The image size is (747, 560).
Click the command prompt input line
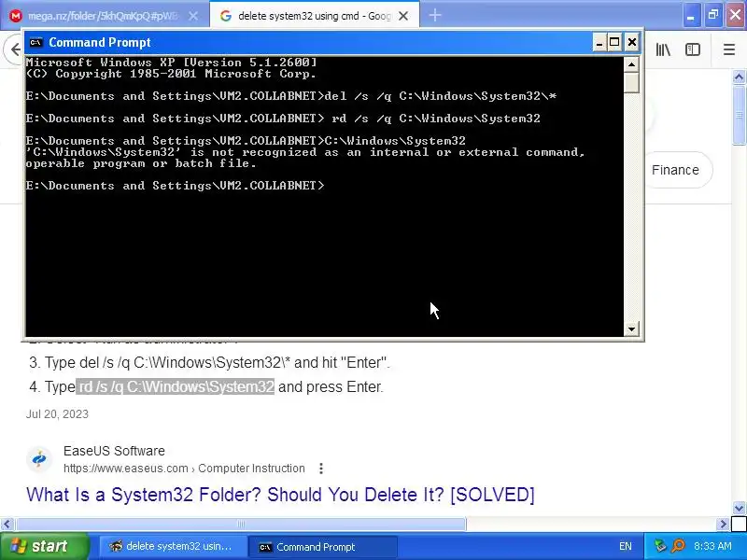(x=176, y=186)
